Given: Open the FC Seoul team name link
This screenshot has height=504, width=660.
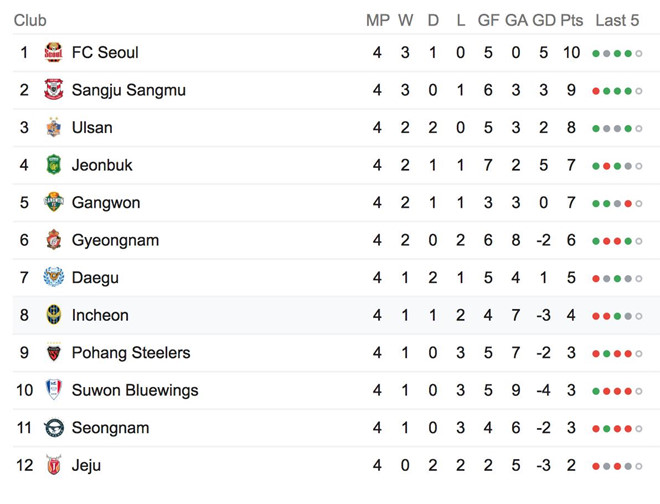Looking at the screenshot, I should (105, 52).
